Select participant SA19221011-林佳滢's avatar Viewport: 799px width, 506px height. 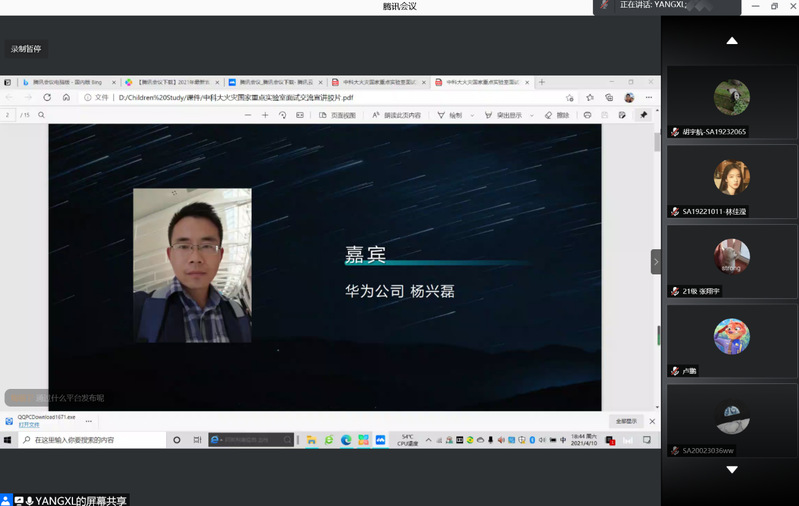732,177
